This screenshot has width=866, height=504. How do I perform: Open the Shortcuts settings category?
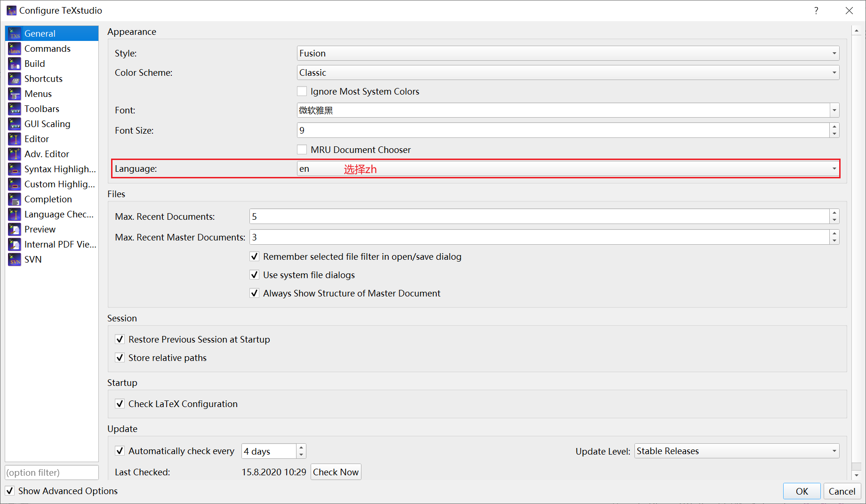tap(52, 79)
